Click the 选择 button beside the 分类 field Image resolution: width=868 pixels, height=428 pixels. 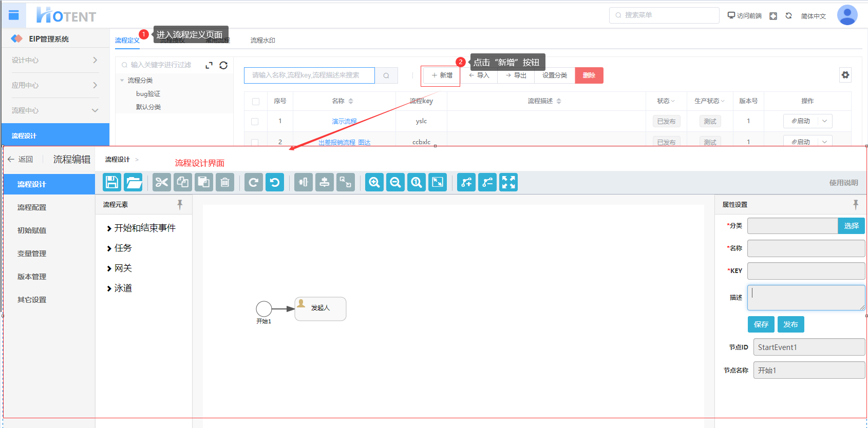[852, 226]
